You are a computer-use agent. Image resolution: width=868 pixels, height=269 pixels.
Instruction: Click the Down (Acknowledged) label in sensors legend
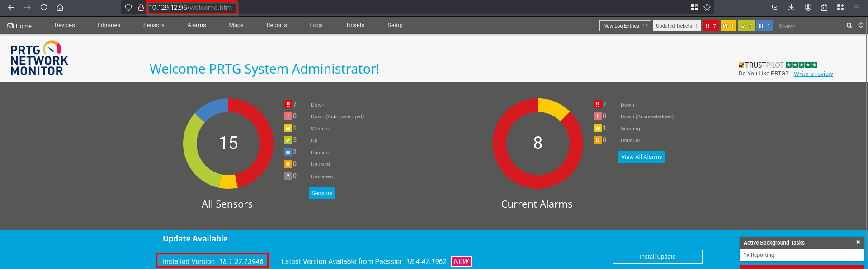pyautogui.click(x=337, y=116)
